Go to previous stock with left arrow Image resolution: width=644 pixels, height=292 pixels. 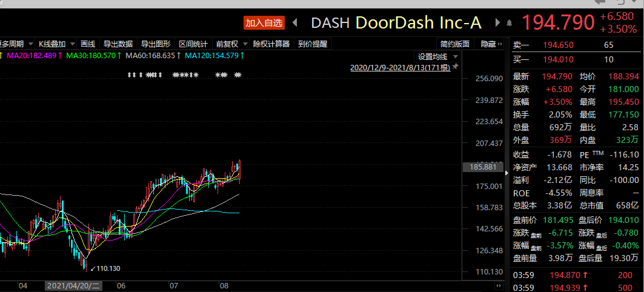pyautogui.click(x=294, y=22)
